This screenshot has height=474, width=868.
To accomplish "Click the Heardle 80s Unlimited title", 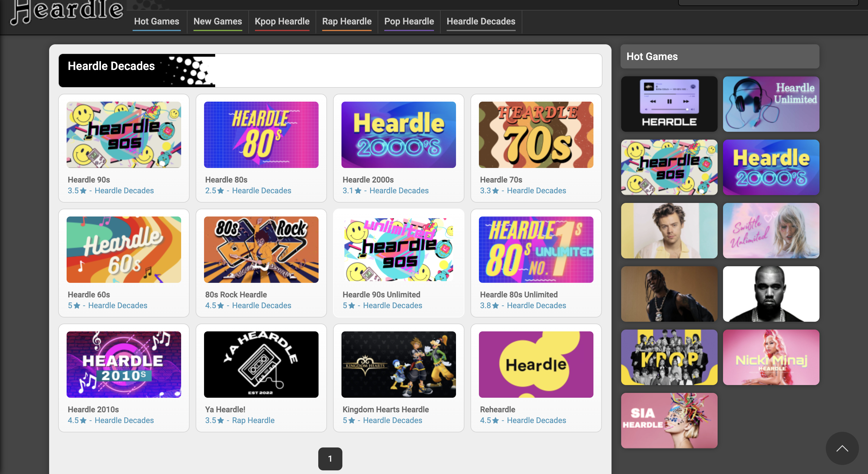I will coord(519,295).
